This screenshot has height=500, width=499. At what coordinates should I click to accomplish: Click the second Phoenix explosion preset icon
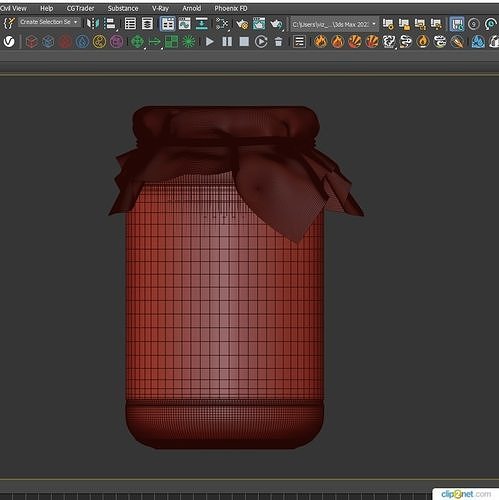372,42
